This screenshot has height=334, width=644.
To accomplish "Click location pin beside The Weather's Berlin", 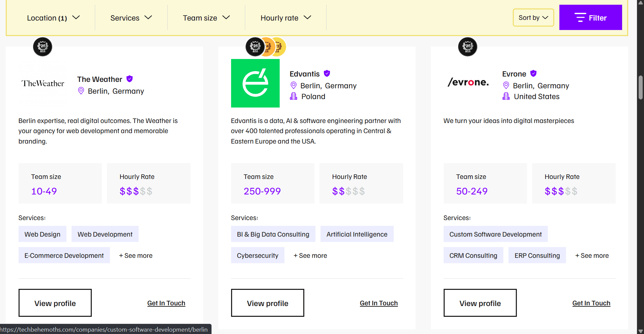I will [81, 91].
